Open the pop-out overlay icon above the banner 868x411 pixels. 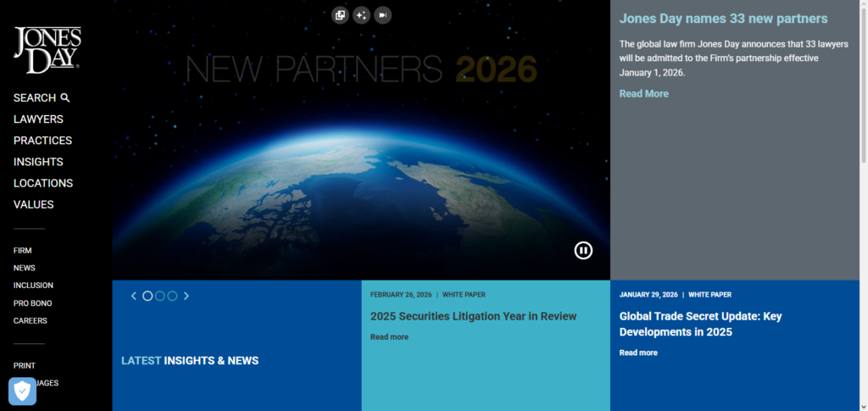[x=340, y=15]
